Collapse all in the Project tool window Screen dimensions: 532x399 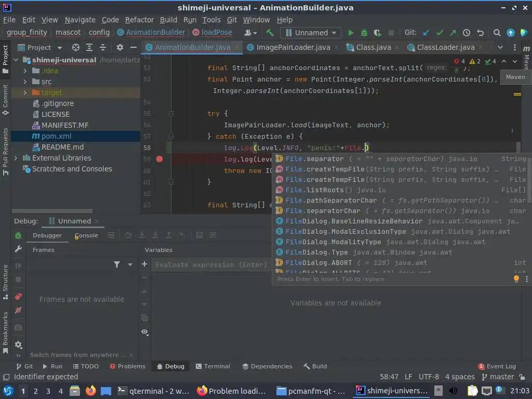coord(103,47)
